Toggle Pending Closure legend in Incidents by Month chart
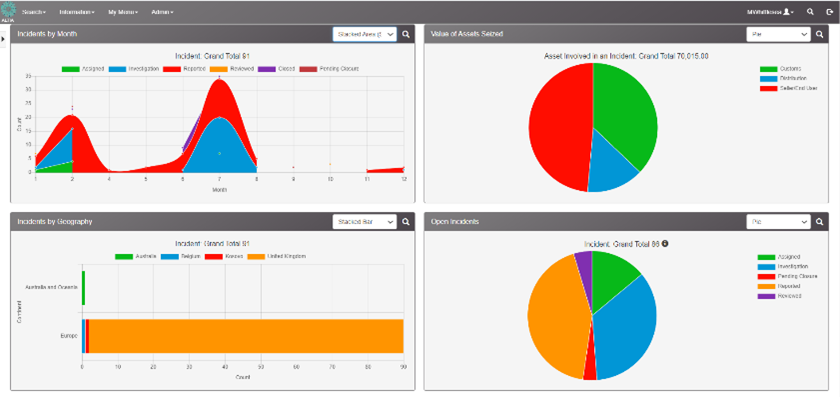 (328, 69)
